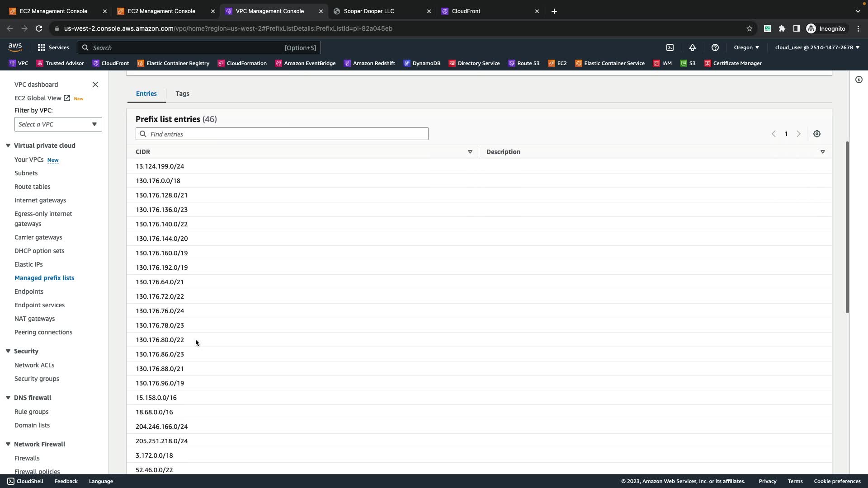Open the Oregon region dropdown
The image size is (868, 488).
(x=746, y=47)
